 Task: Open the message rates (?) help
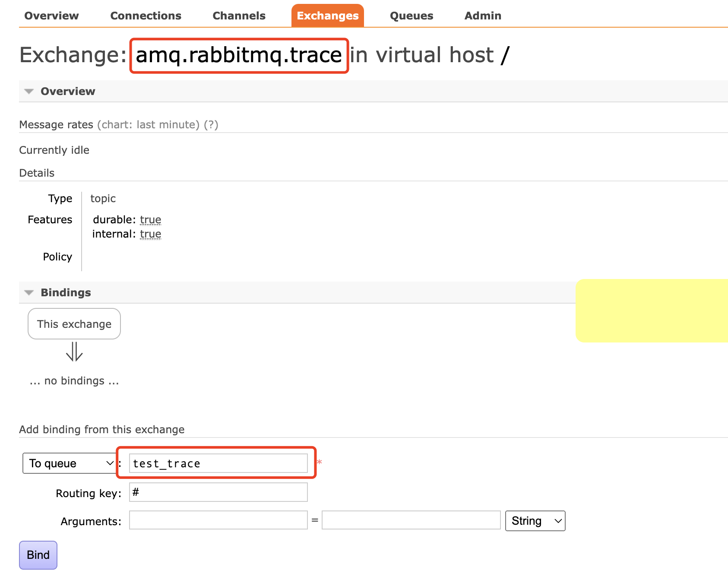[211, 125]
